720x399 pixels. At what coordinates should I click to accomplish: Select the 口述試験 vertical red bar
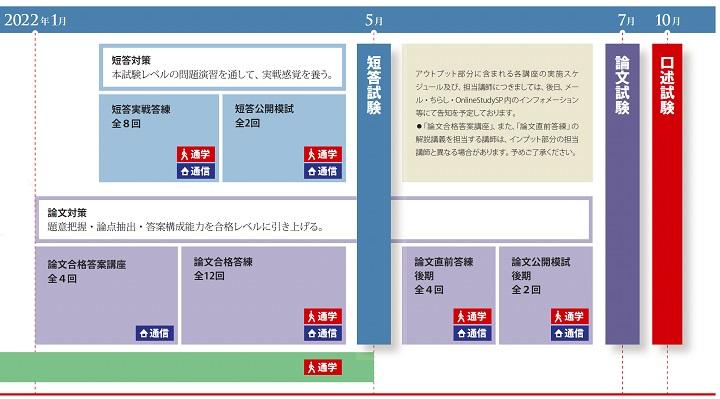pyautogui.click(x=667, y=194)
